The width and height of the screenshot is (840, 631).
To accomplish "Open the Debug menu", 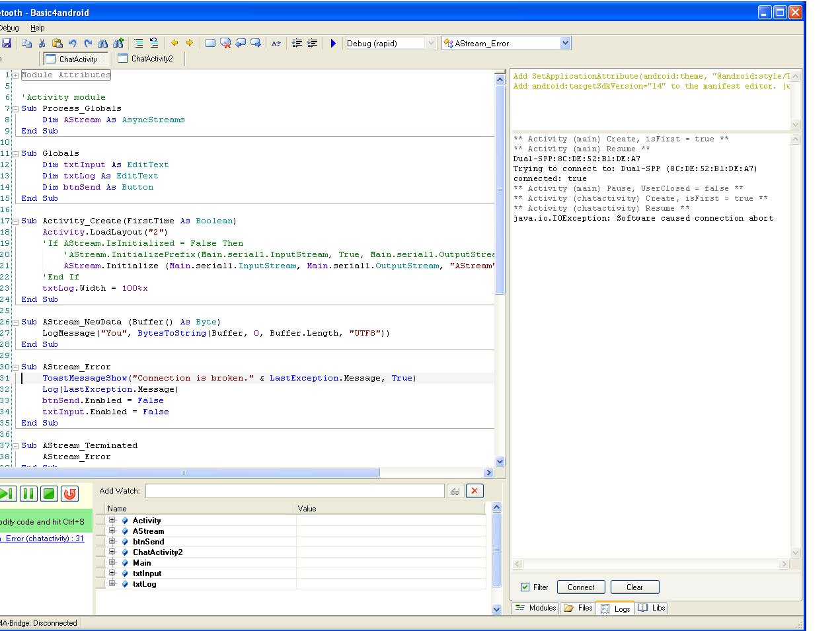I will (x=9, y=28).
